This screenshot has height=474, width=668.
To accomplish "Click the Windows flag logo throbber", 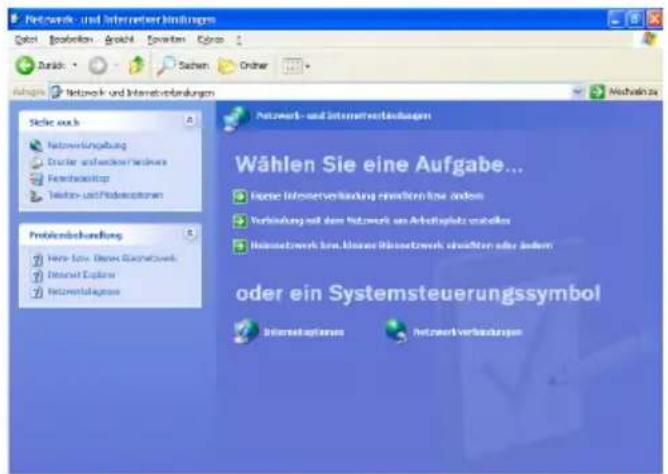I will pos(650,40).
